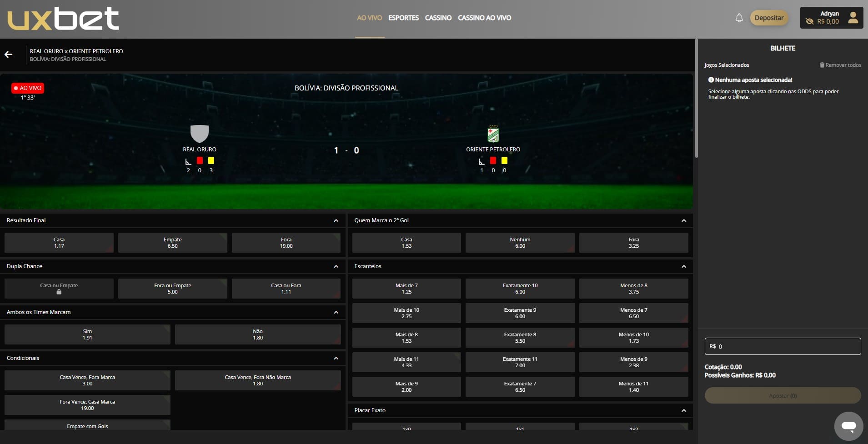This screenshot has height=444, width=868.
Task: Select Sim 1.91 for both teams scoring
Action: point(87,334)
